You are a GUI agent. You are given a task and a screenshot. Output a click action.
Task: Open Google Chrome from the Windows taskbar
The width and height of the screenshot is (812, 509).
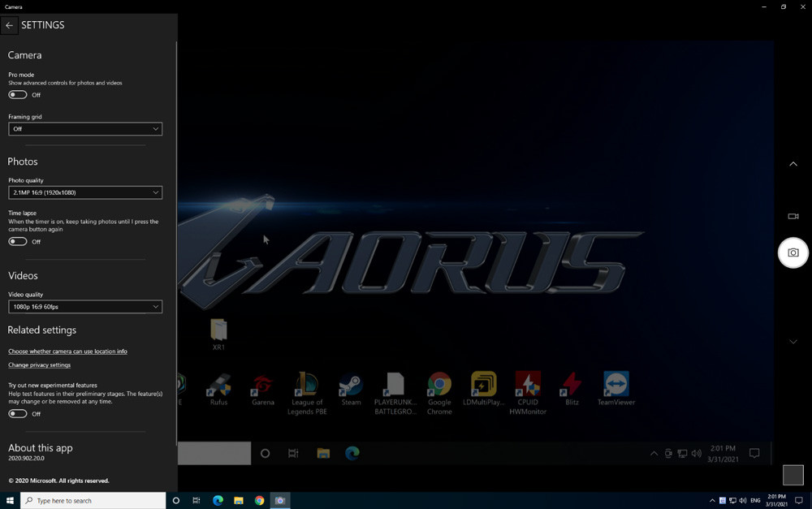pyautogui.click(x=259, y=501)
